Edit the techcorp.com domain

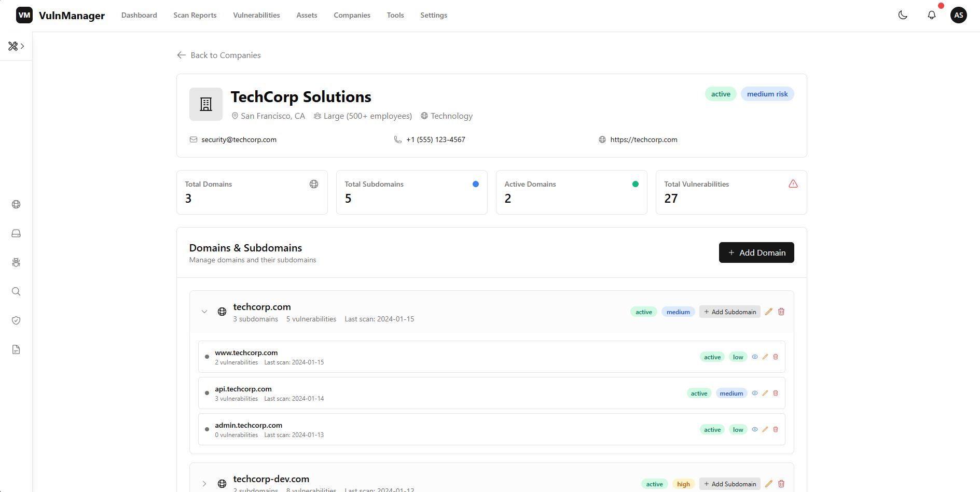click(769, 312)
